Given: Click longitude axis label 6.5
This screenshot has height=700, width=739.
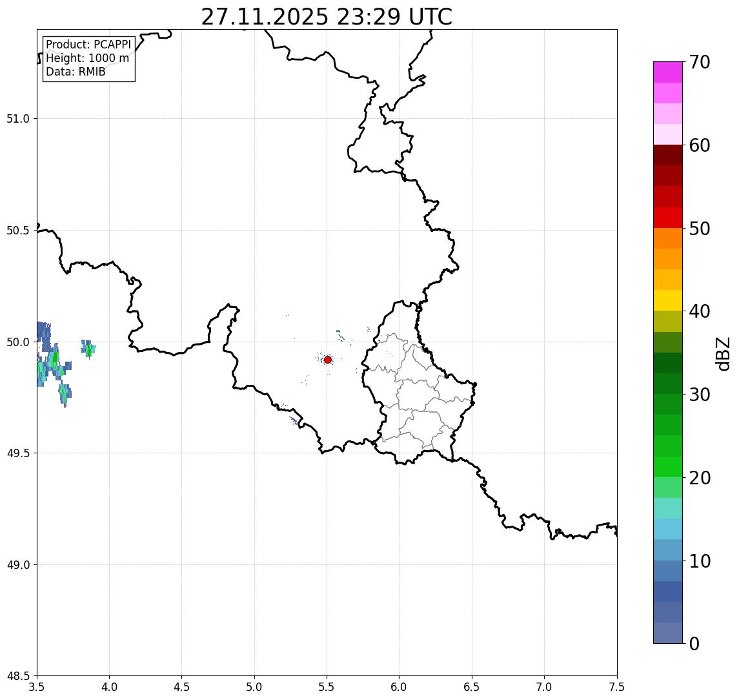Looking at the screenshot, I should pyautogui.click(x=472, y=687).
